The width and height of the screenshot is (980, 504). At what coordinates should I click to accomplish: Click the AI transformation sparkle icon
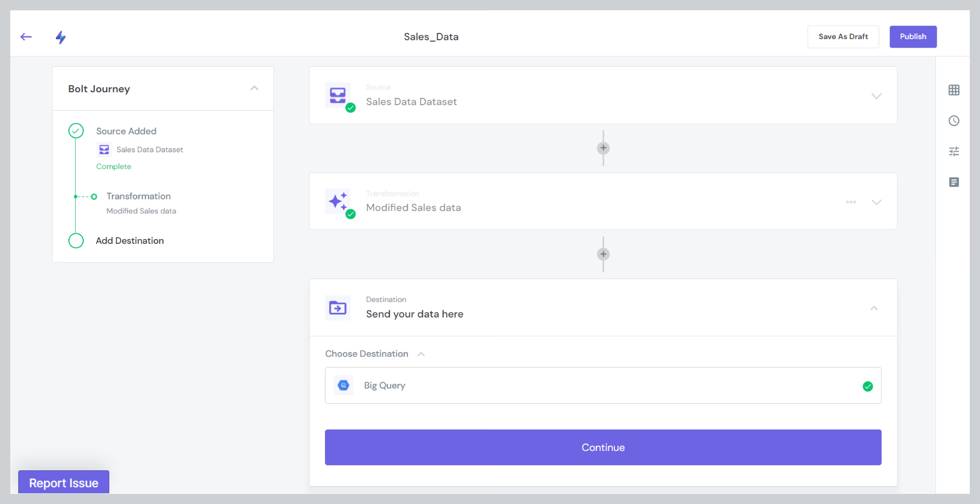pyautogui.click(x=338, y=201)
